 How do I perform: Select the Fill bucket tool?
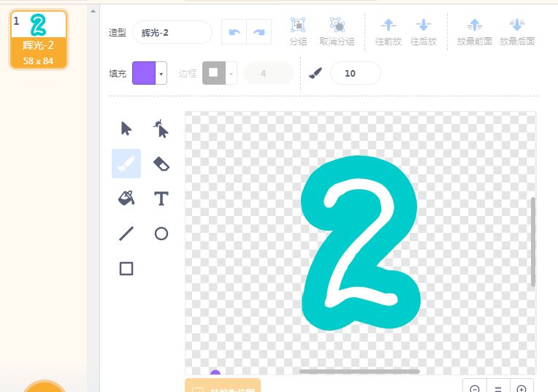tap(126, 198)
